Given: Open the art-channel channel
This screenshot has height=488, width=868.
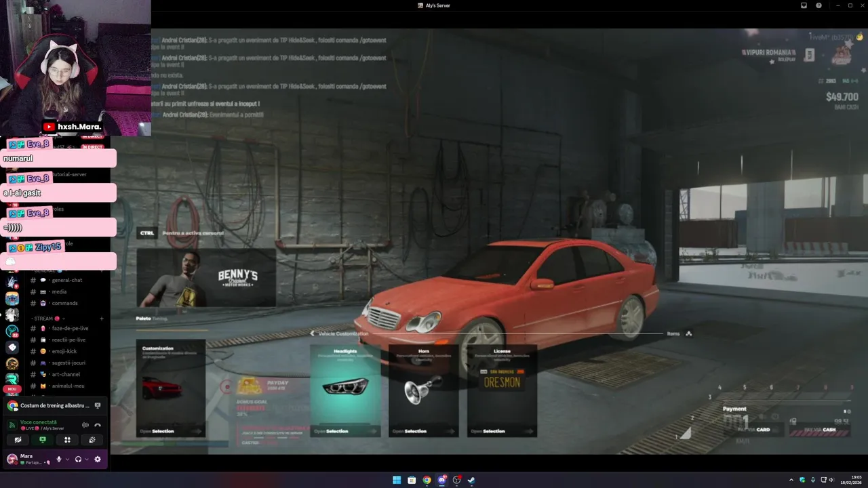Looking at the screenshot, I should [66, 374].
